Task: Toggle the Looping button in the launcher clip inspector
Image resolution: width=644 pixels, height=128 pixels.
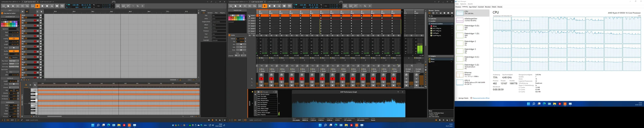Action: pos(14,39)
